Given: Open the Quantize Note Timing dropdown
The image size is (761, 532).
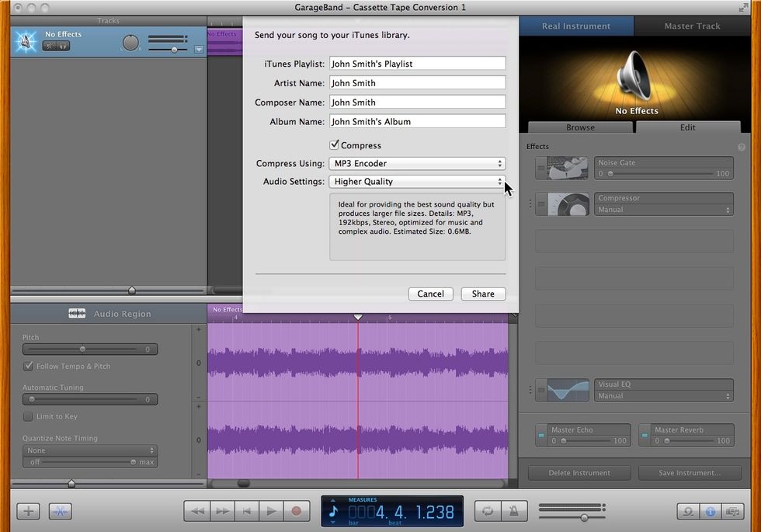Looking at the screenshot, I should (x=89, y=449).
